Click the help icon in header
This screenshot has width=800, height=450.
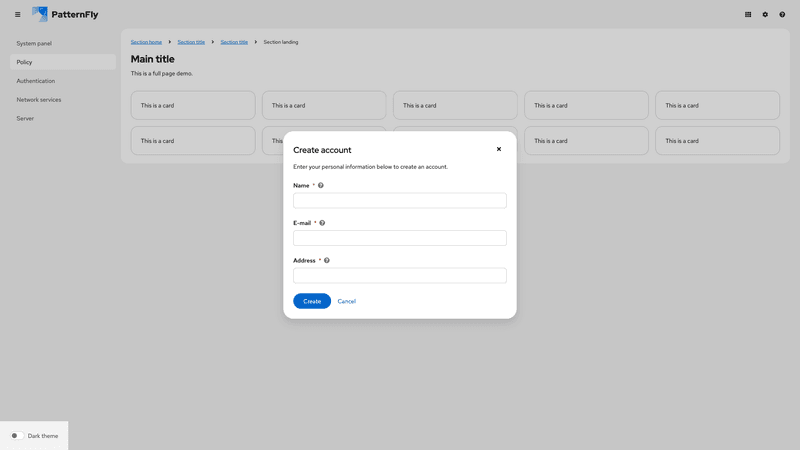(x=782, y=15)
